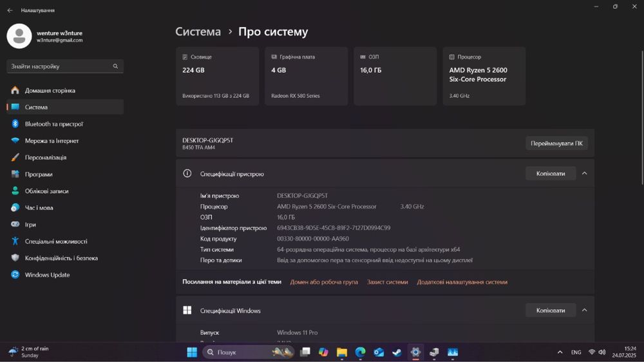Screen dimensions: 644x362
Task: Click the Облікові записи person icon
Action: [15, 191]
